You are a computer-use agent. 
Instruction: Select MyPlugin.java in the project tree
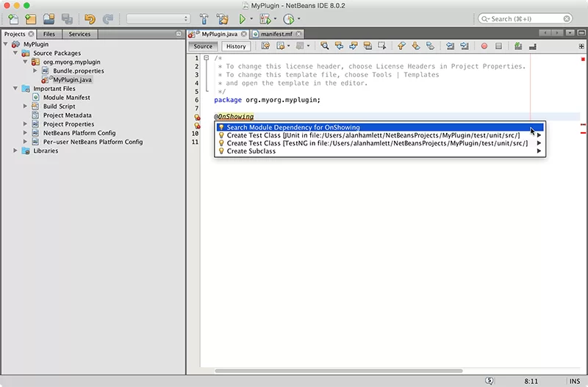tap(72, 80)
